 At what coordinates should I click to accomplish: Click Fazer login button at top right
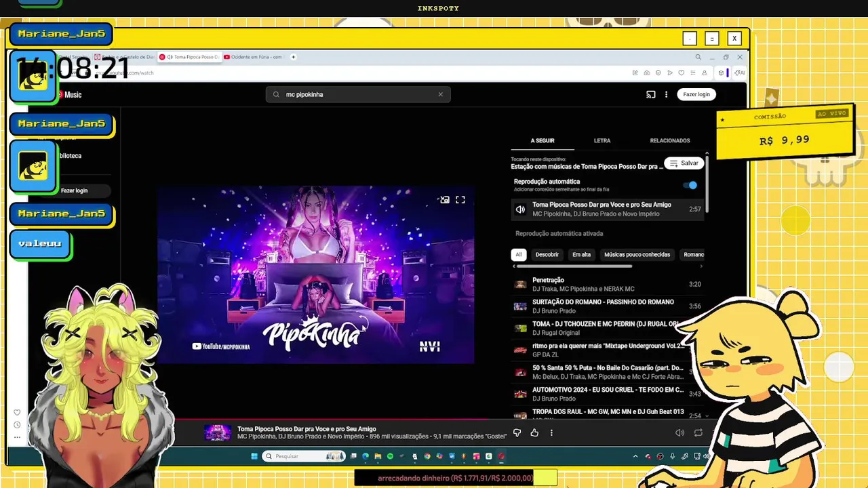(696, 94)
